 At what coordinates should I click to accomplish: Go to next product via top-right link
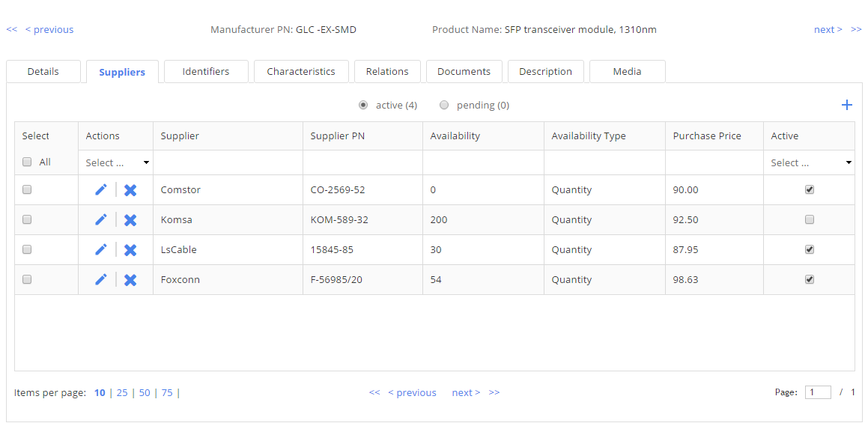point(828,29)
